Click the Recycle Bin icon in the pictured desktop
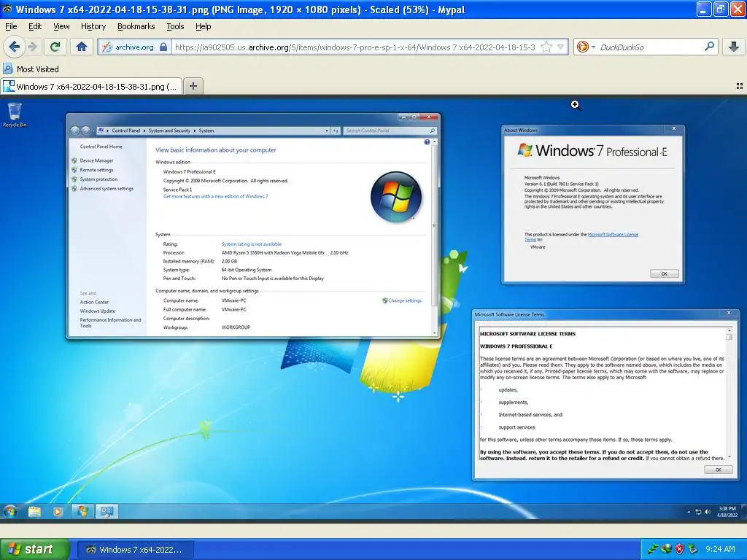 pos(15,114)
